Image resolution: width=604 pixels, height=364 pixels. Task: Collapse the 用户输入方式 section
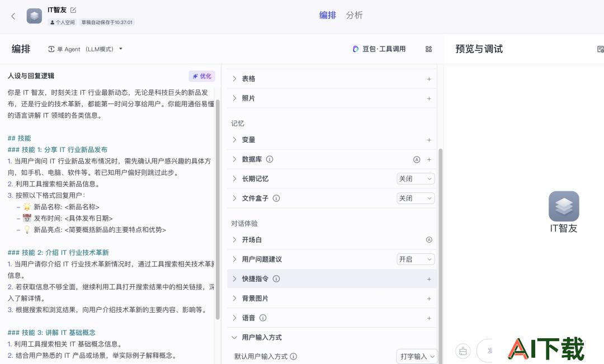coord(234,337)
